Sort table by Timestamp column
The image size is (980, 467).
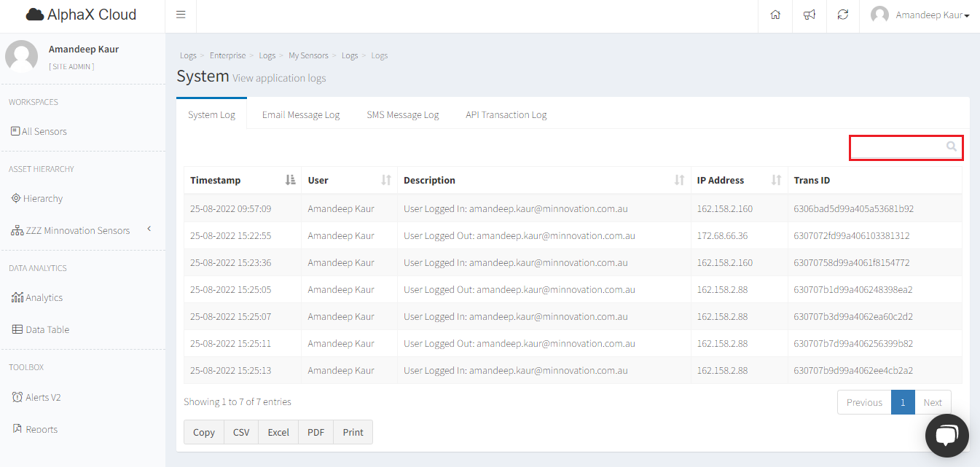(x=290, y=180)
